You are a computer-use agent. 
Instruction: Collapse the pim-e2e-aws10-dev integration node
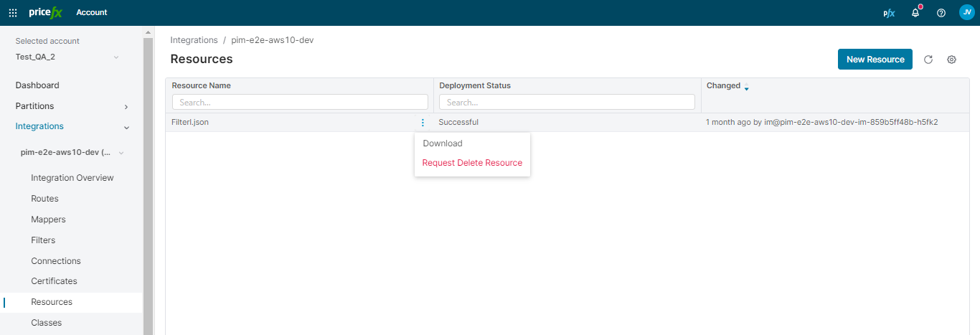pos(121,153)
